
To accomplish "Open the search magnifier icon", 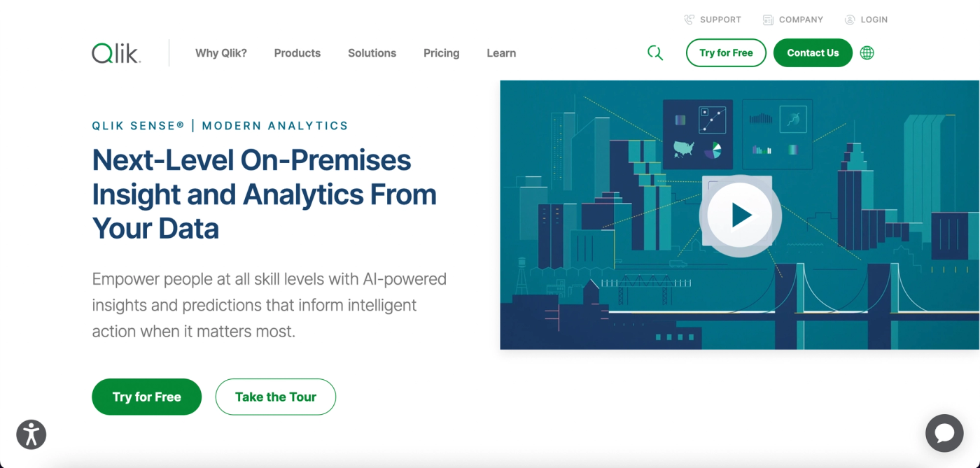I will pyautogui.click(x=655, y=52).
